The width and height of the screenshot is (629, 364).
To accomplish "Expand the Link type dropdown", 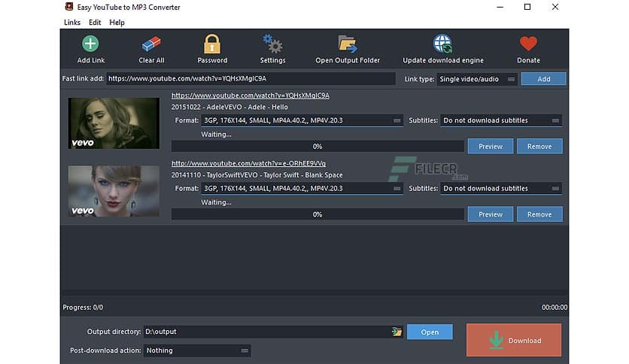I will pyautogui.click(x=477, y=79).
